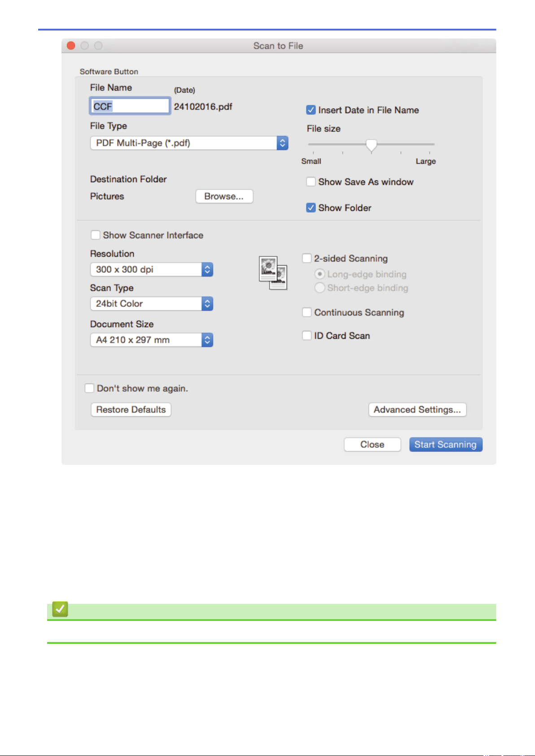Screen dimensions: 535x756
Task: Click the CCF file name field
Action: (x=130, y=106)
